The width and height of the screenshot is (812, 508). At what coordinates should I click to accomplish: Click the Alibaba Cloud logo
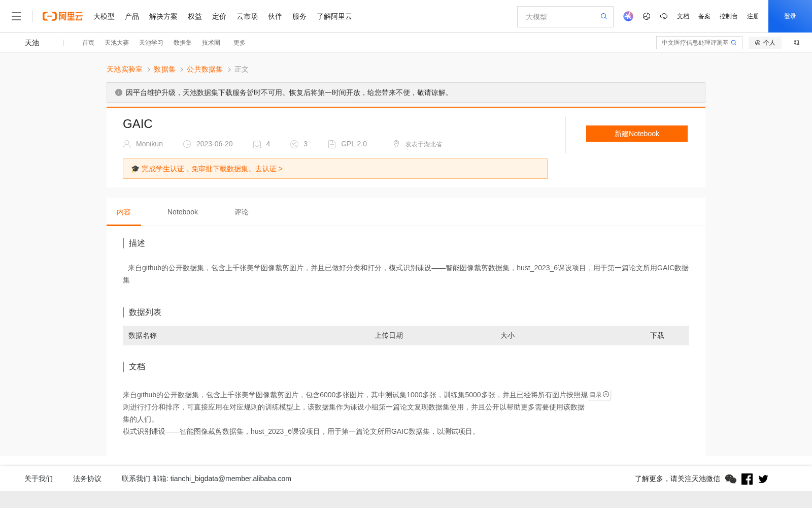pos(62,16)
